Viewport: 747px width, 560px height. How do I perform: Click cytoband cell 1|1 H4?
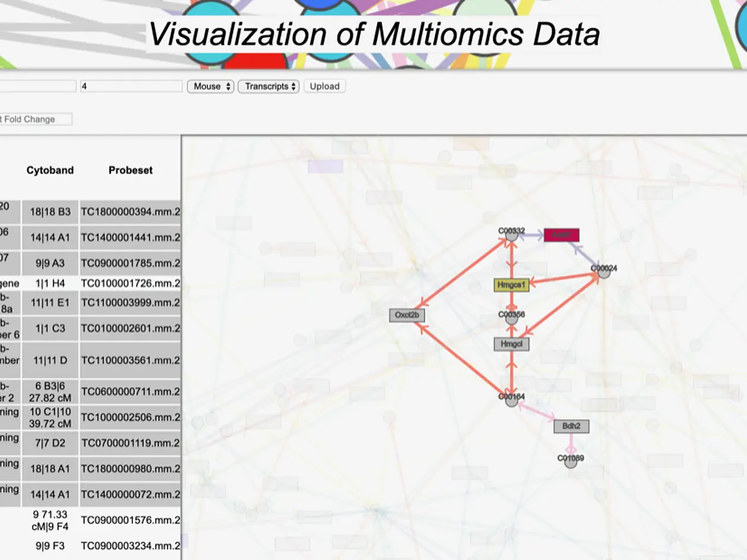(x=50, y=283)
